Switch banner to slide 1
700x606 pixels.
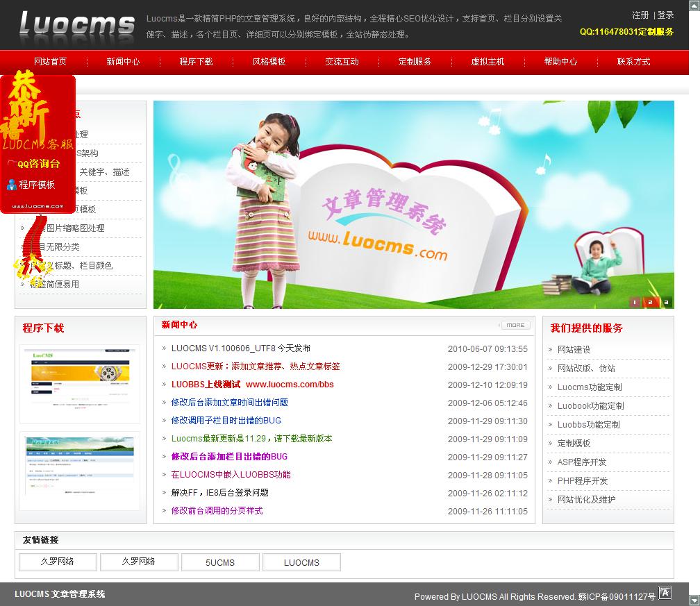tap(635, 302)
